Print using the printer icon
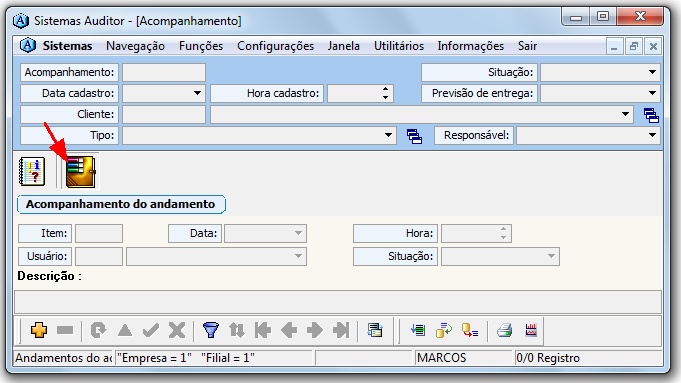The height and width of the screenshot is (383, 681). click(504, 330)
